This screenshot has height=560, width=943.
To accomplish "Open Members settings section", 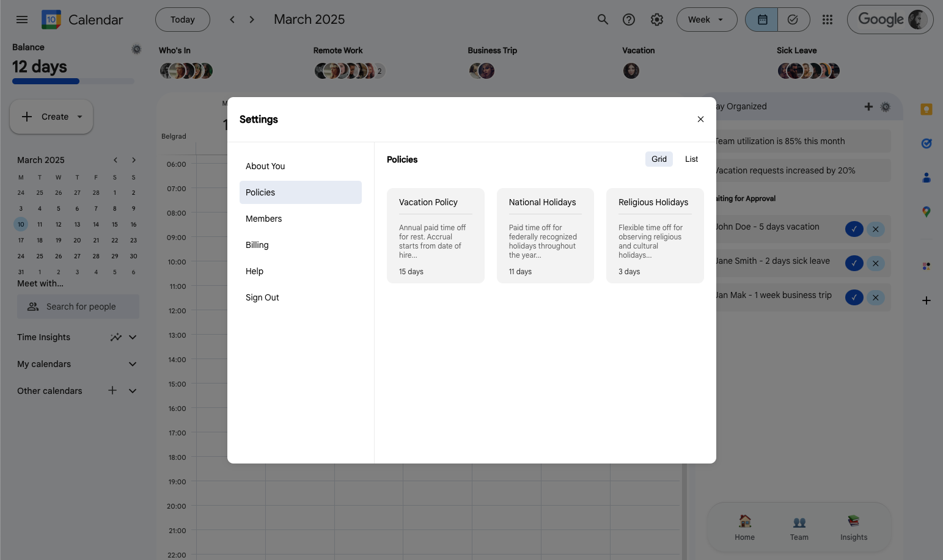I will point(301,219).
